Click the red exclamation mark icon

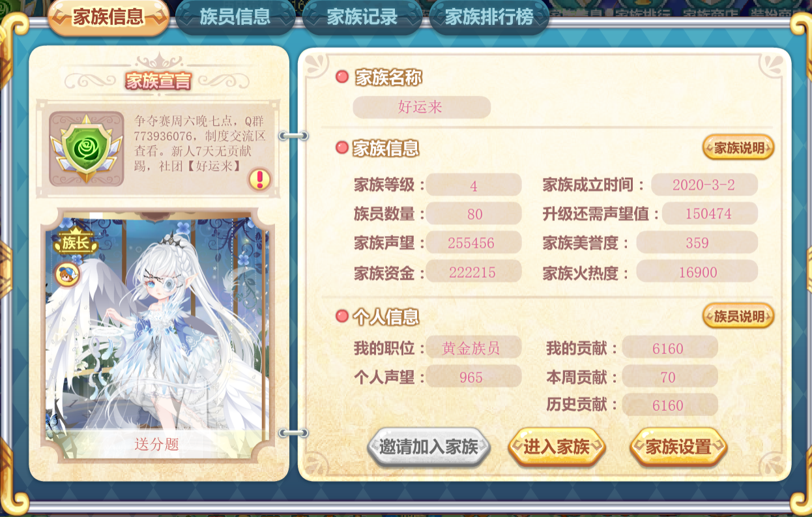point(259,179)
